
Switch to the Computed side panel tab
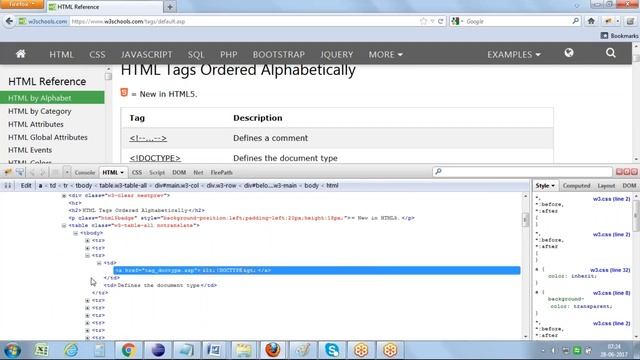[x=576, y=186]
